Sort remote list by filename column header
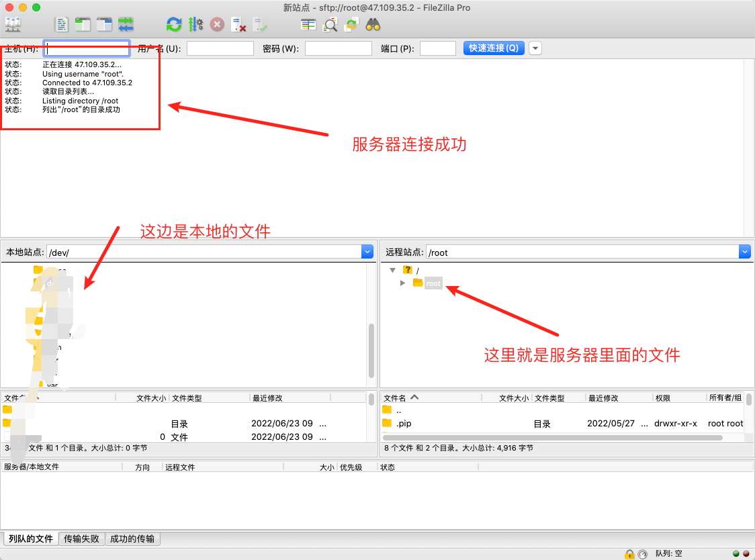Image resolution: width=755 pixels, height=560 pixels. (x=431, y=398)
